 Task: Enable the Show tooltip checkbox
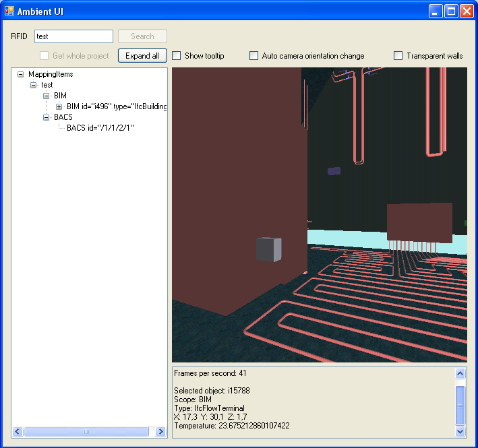(177, 56)
